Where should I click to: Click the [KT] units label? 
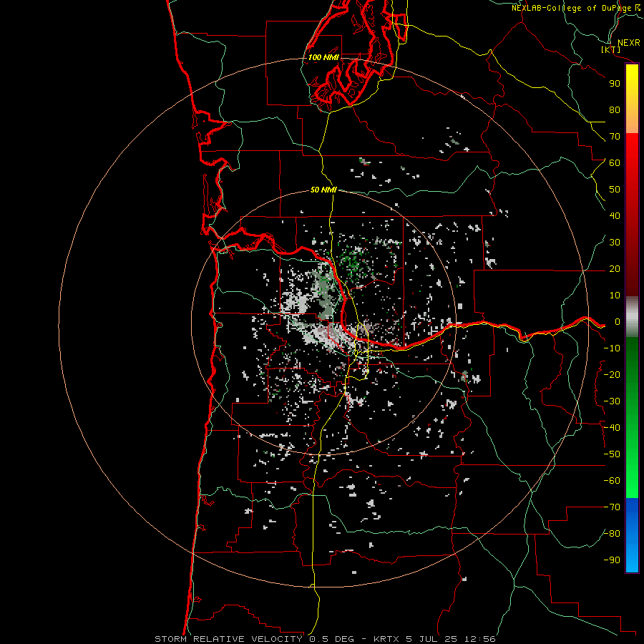click(x=611, y=49)
